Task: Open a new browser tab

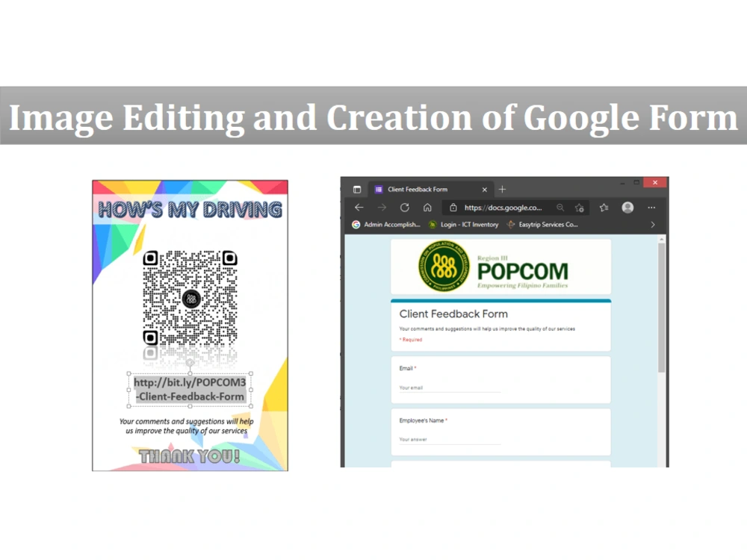Action: point(502,190)
